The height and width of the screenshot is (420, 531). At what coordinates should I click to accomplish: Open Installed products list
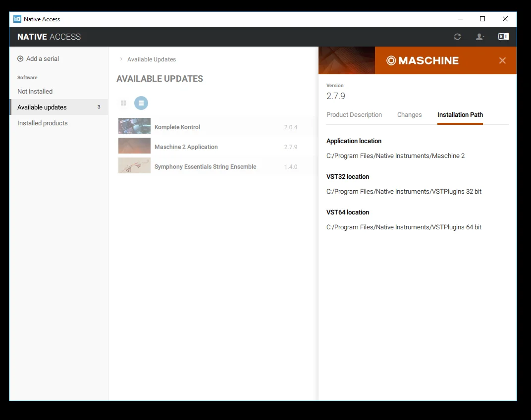[x=42, y=123]
